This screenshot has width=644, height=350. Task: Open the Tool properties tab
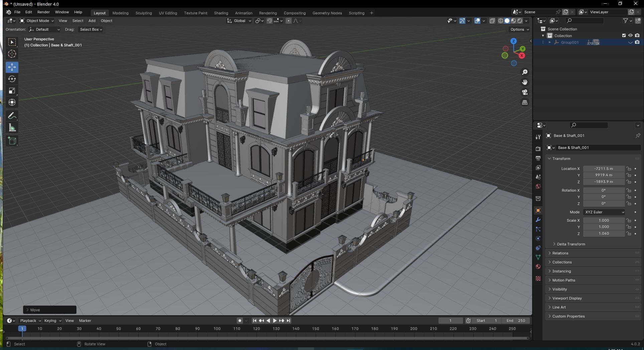[538, 137]
